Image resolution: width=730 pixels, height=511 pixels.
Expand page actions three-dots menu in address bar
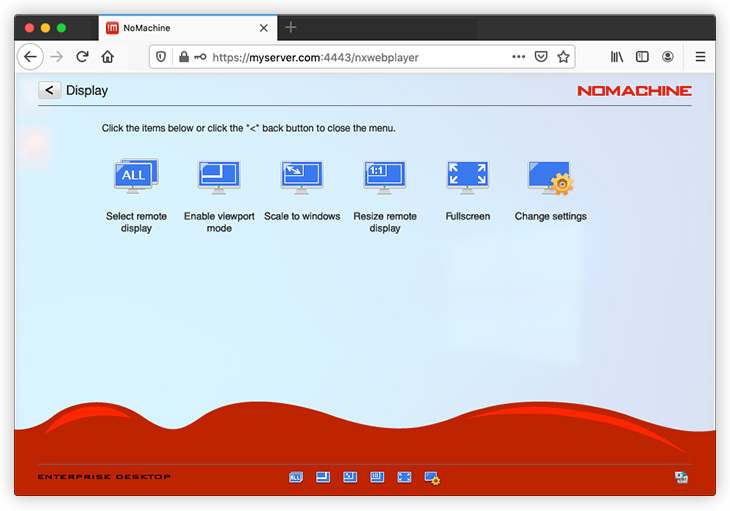pos(518,57)
